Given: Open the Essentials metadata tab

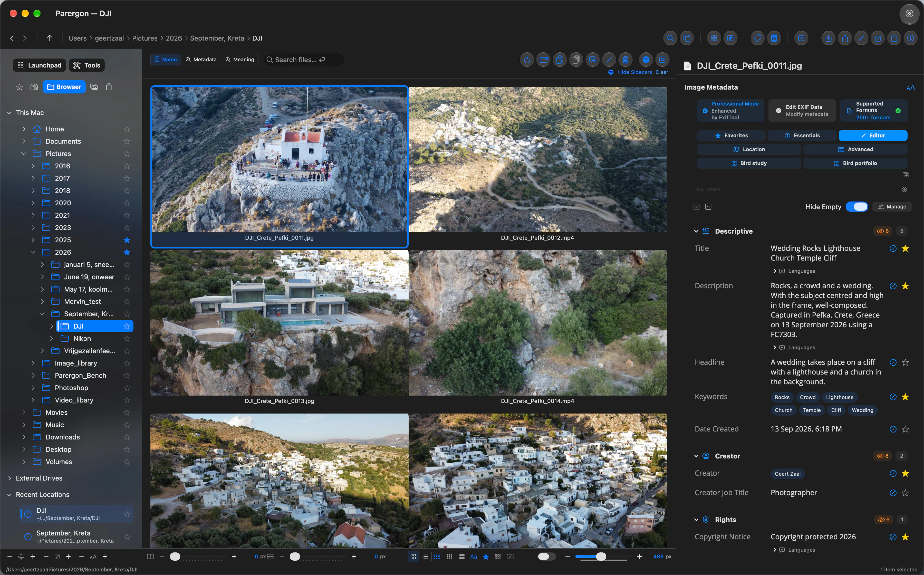Looking at the screenshot, I should pyautogui.click(x=802, y=136).
